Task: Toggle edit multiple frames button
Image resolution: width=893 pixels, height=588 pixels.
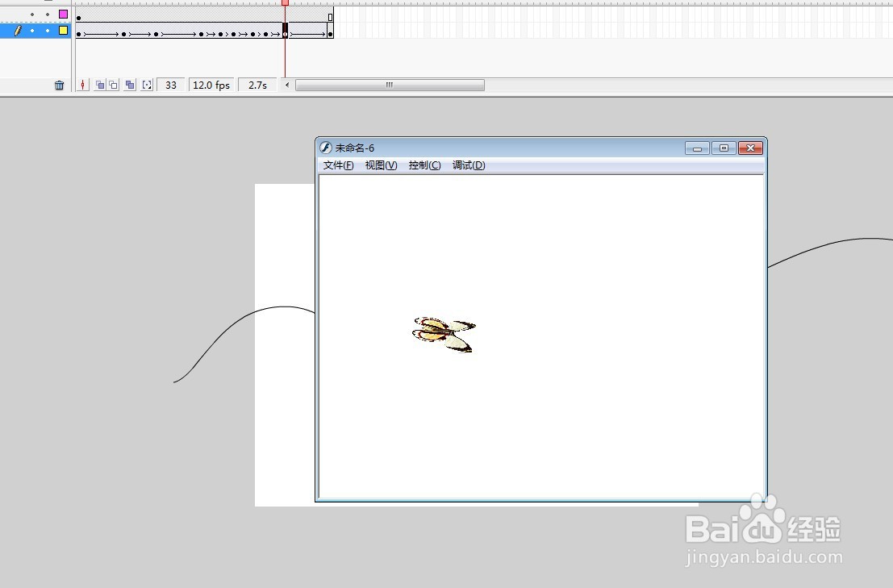Action: tap(130, 85)
